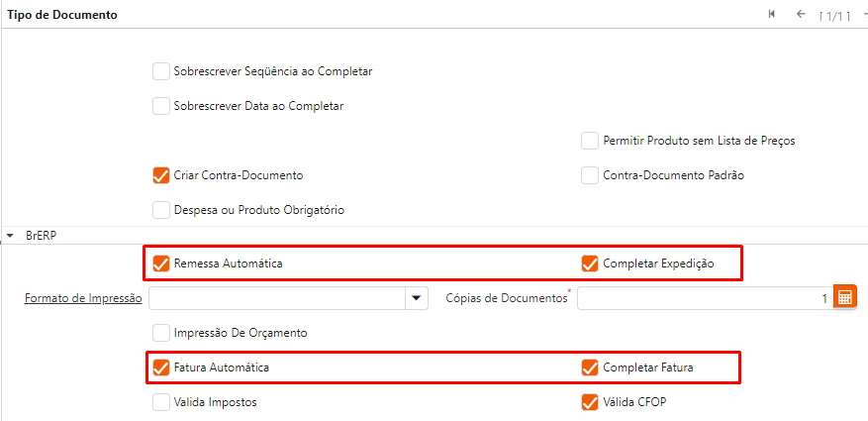This screenshot has width=868, height=421.
Task: Open calculator for Cópias de Documentos
Action: [x=844, y=297]
